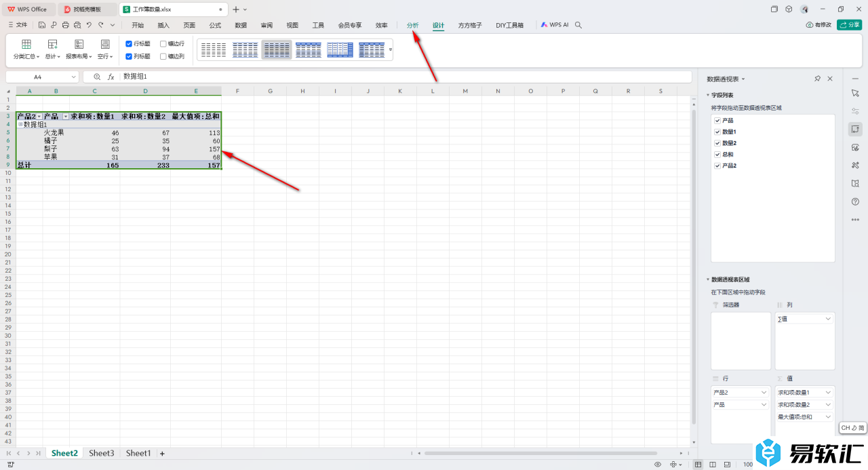Enable the 镶边行 checkbox
This screenshot has width=868, height=470.
coord(163,43)
